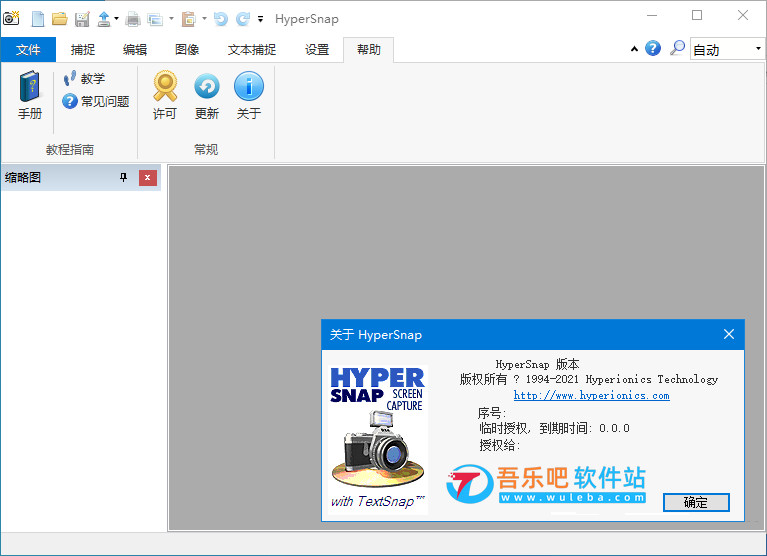Click the printer icon
Image resolution: width=767 pixels, height=556 pixels.
point(133,19)
